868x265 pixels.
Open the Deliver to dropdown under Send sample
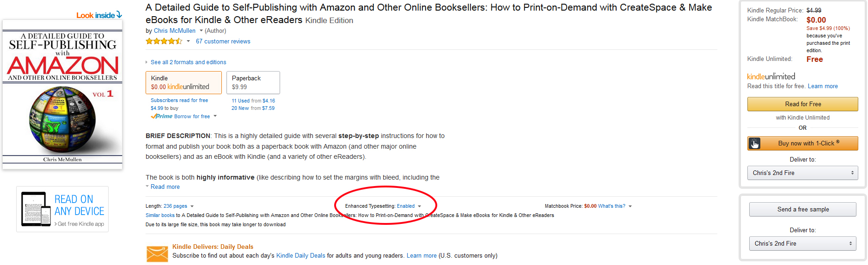click(x=802, y=243)
